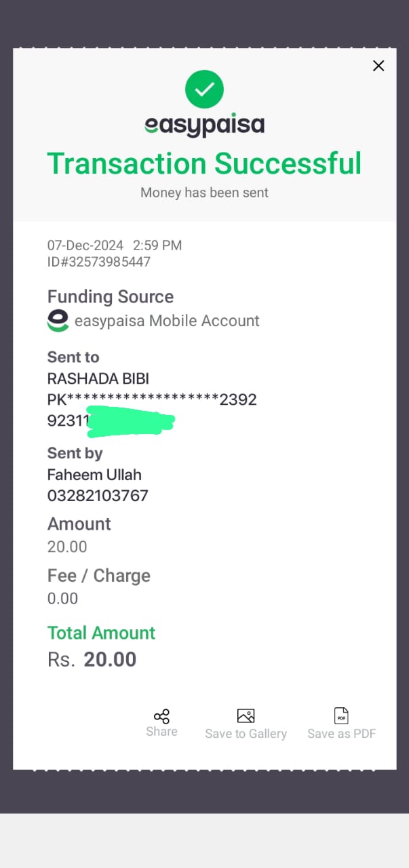The height and width of the screenshot is (868, 409).
Task: Close the receipt with the X icon
Action: point(378,66)
